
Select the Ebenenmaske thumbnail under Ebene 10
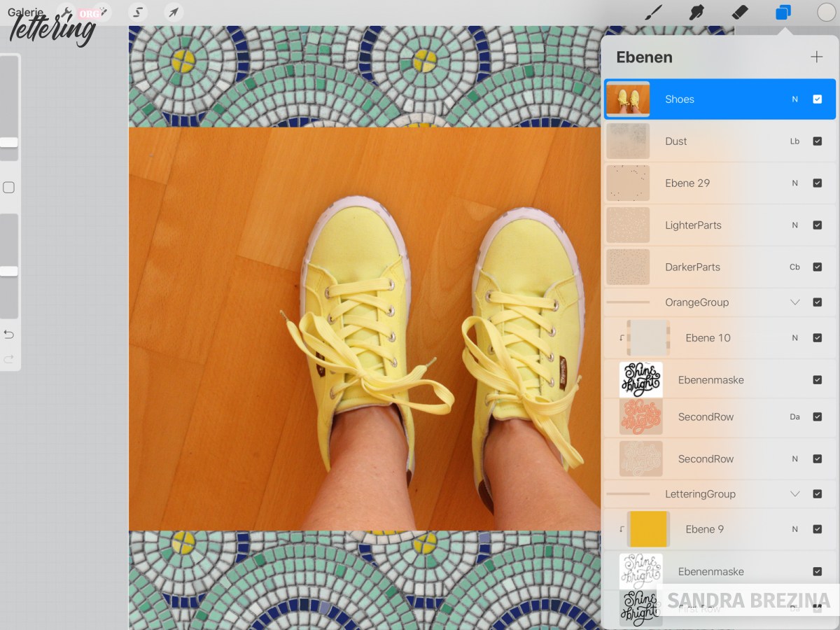[x=641, y=379]
